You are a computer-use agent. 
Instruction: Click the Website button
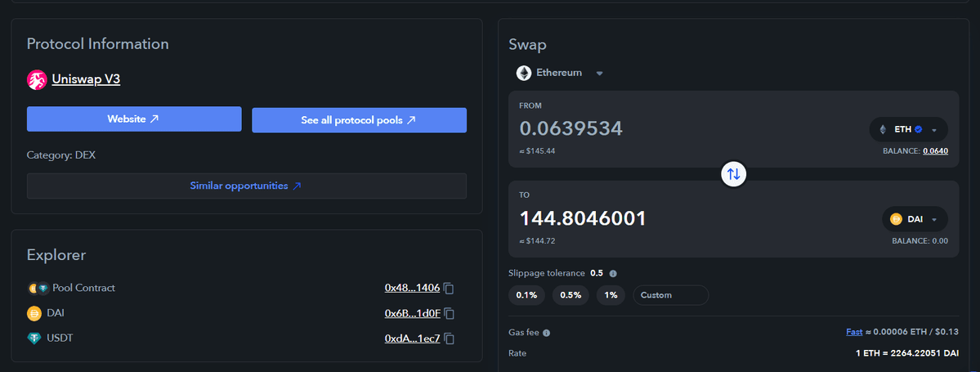pyautogui.click(x=134, y=119)
